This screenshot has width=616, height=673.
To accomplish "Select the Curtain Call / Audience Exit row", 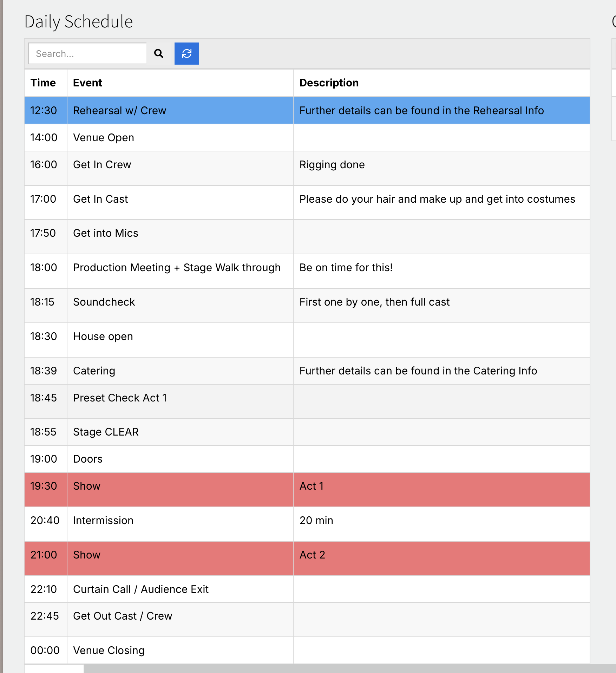I will [307, 589].
